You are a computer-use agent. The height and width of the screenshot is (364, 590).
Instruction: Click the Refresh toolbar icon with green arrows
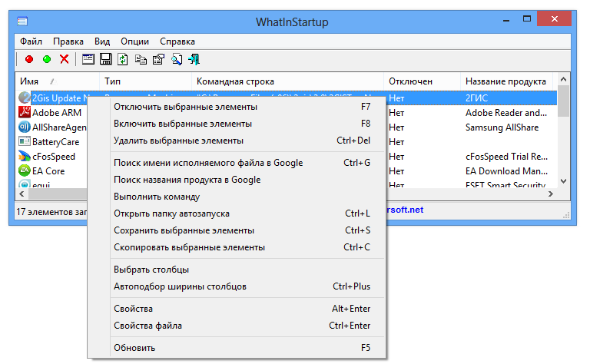[x=123, y=59]
